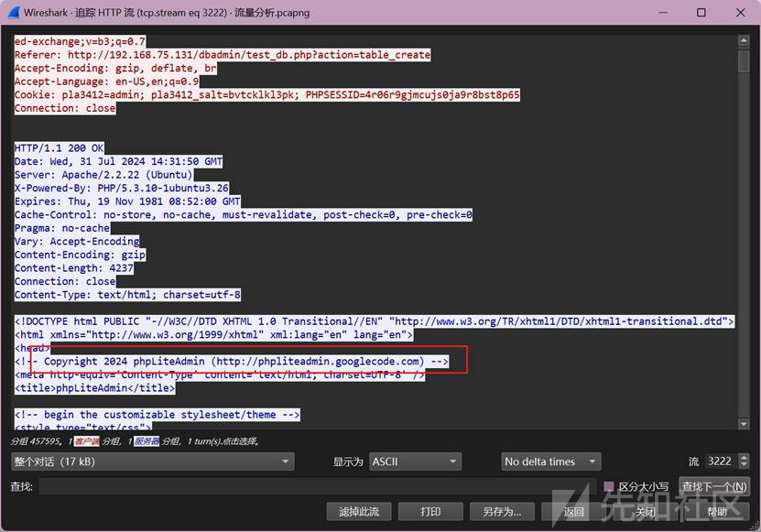Select the Referer header line
Viewport: 761px width, 532px height.
(x=223, y=55)
